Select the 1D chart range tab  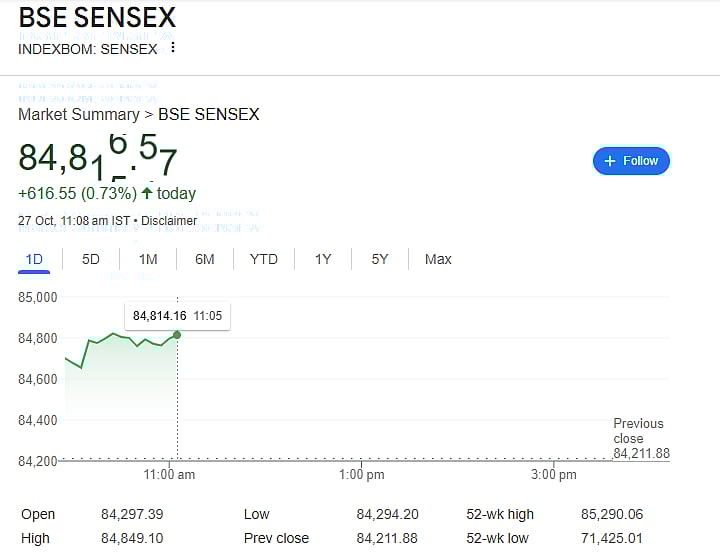click(x=34, y=260)
